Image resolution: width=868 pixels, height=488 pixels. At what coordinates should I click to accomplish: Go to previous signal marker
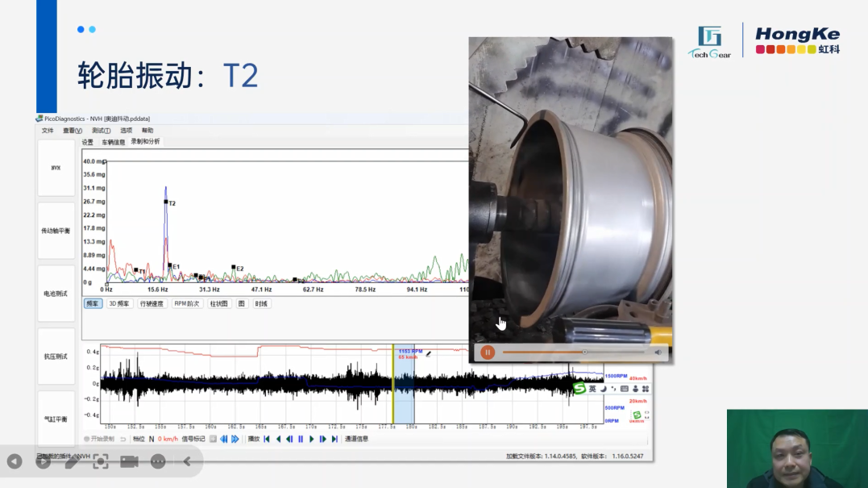(x=223, y=439)
